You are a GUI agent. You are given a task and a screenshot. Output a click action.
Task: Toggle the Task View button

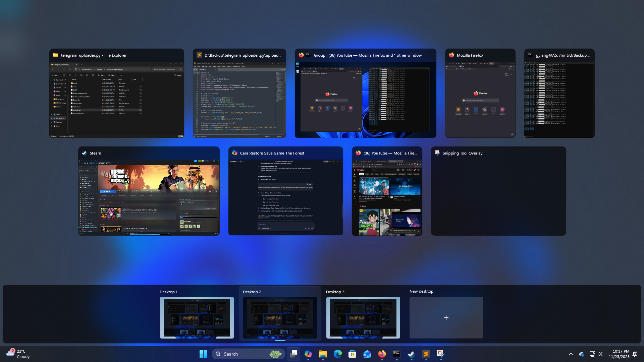pos(293,354)
